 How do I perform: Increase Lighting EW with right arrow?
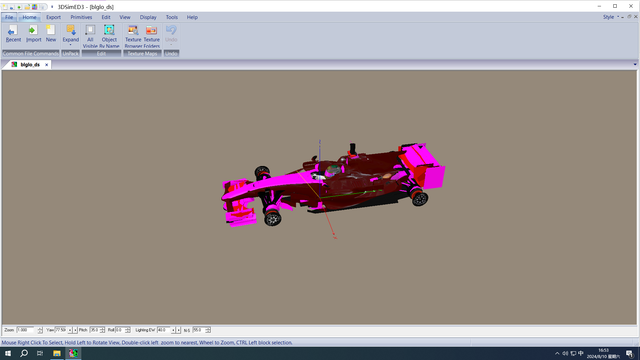coord(178,330)
